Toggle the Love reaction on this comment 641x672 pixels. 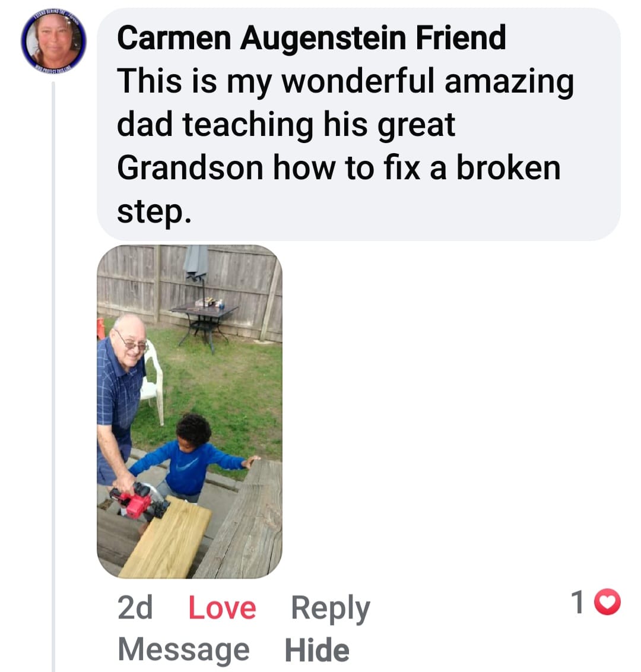(222, 608)
